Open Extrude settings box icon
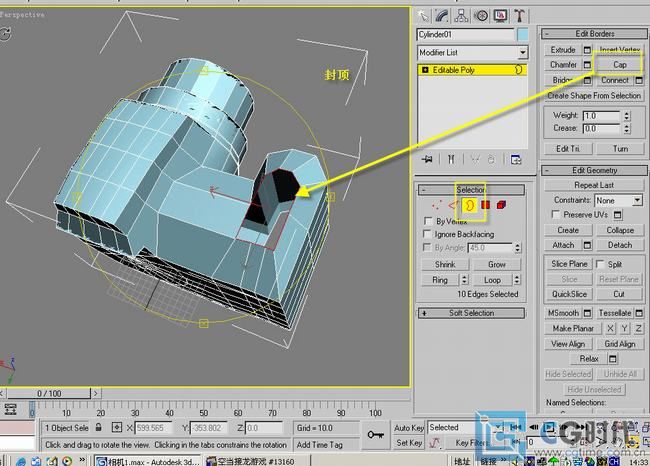This screenshot has height=466, width=650. coord(587,50)
